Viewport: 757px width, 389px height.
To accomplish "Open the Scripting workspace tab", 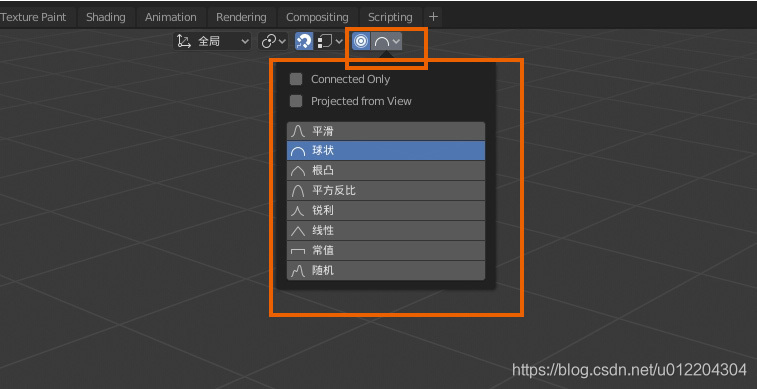I will (x=391, y=17).
